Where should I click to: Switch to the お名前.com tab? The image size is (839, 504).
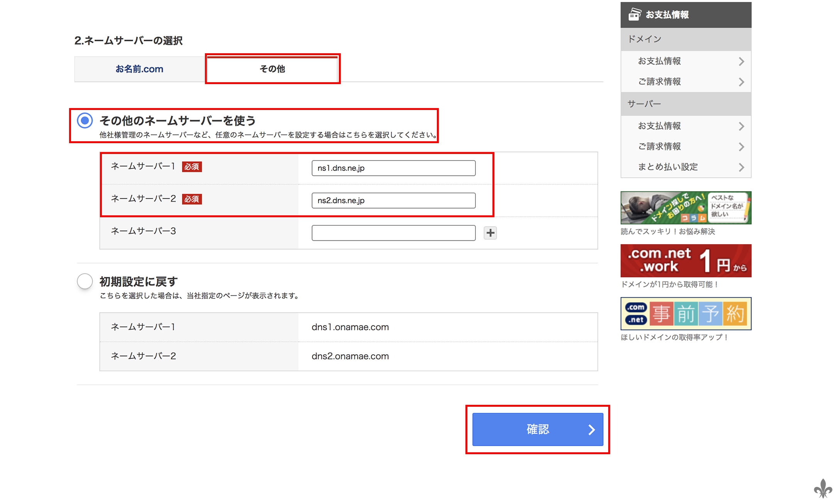pos(139,69)
